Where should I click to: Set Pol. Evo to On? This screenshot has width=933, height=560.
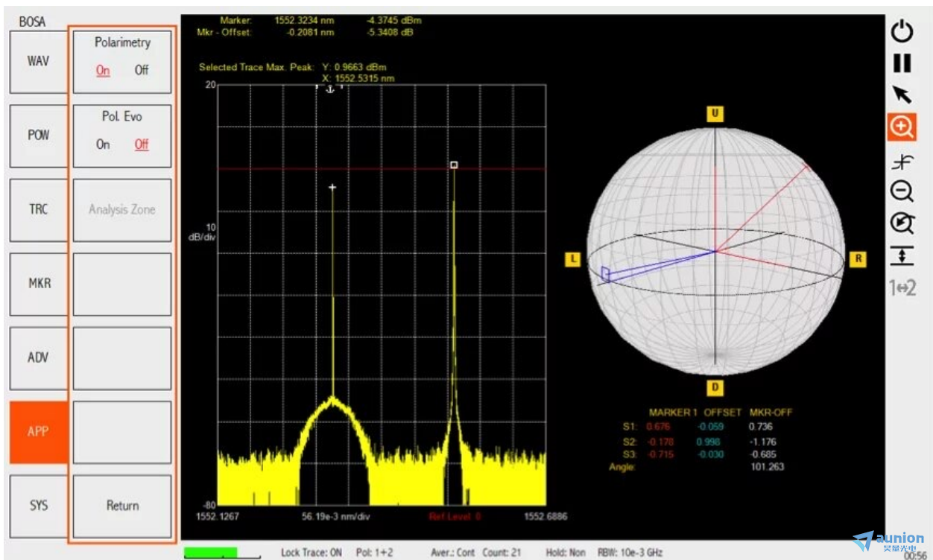(x=103, y=144)
